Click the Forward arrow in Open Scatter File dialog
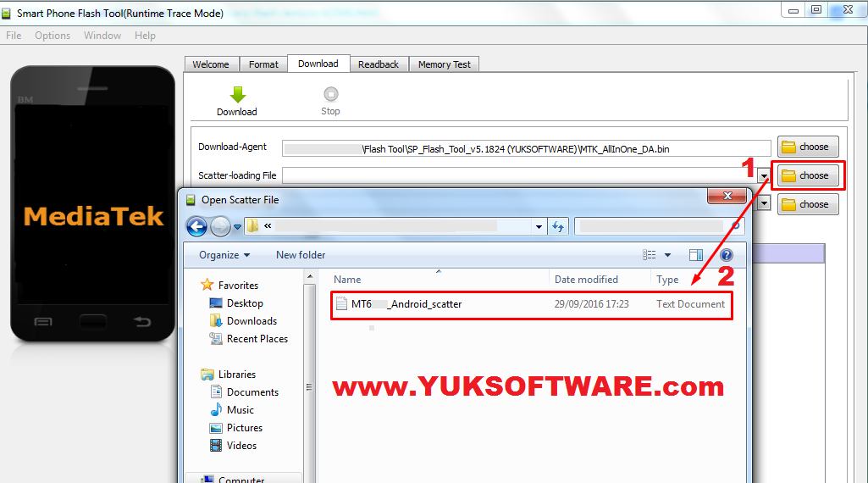Screen dimensions: 868x483 coord(220,226)
